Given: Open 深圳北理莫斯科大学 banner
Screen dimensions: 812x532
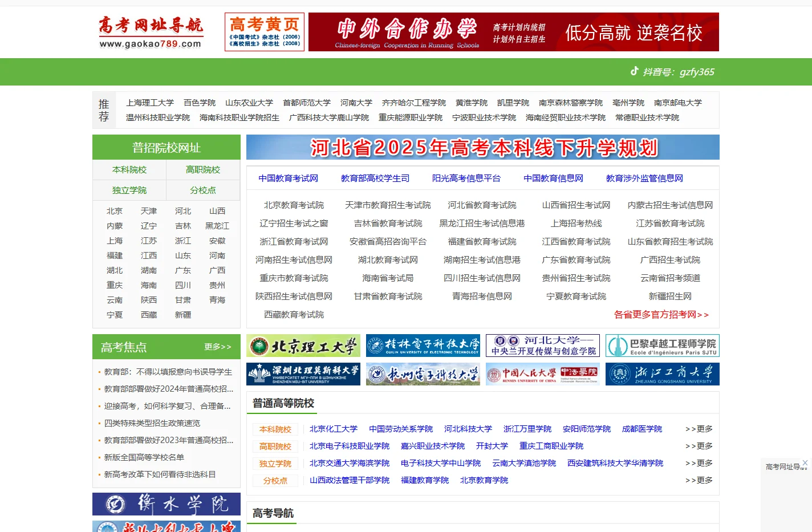Looking at the screenshot, I should [303, 374].
